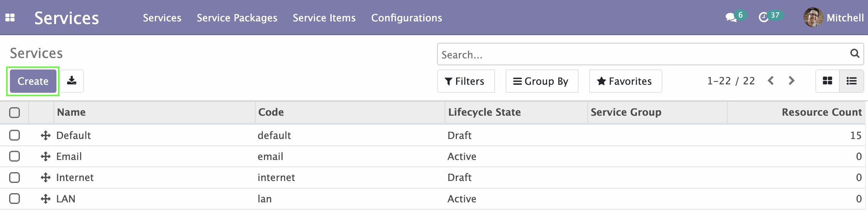Check the Default service row checkbox
The image size is (868, 210).
pyautogui.click(x=14, y=135)
